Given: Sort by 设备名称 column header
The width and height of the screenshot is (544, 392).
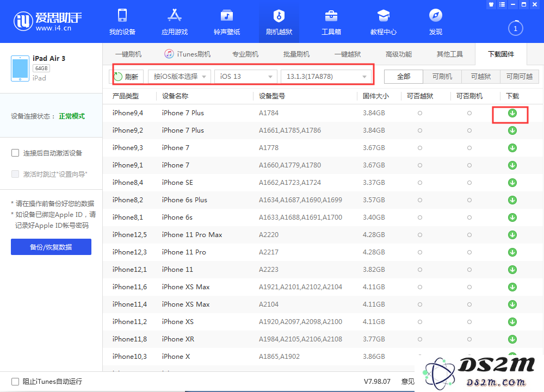Looking at the screenshot, I should pyautogui.click(x=175, y=96).
